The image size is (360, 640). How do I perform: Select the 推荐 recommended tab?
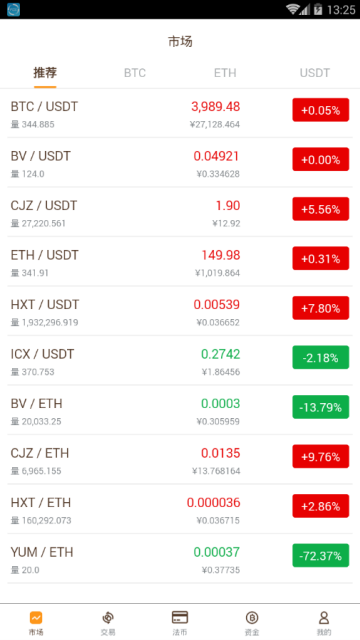pos(45,73)
